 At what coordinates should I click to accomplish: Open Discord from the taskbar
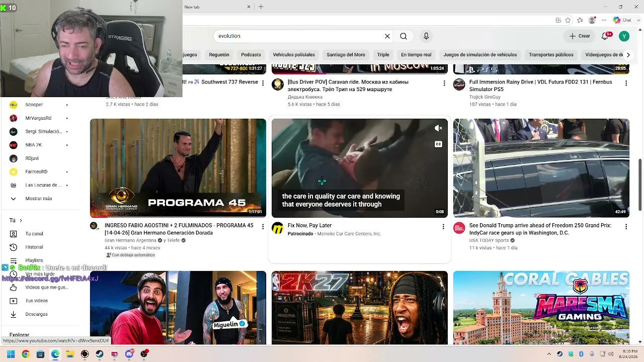pos(129,354)
